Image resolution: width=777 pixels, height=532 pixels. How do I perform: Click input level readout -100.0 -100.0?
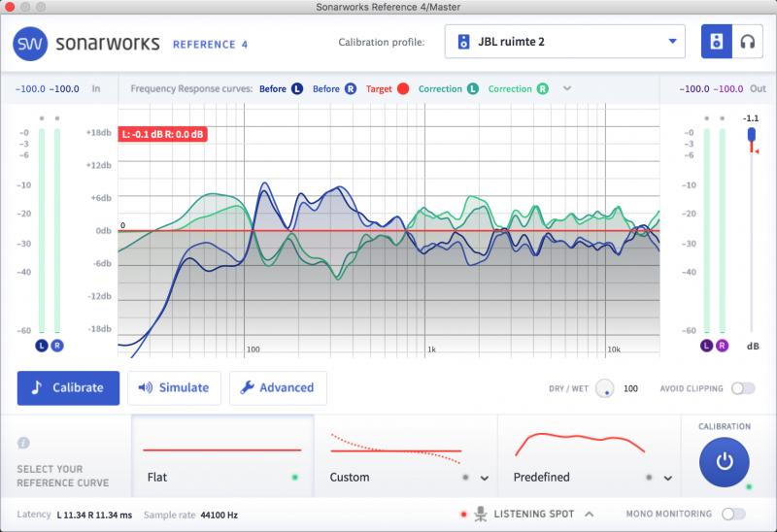pyautogui.click(x=48, y=89)
